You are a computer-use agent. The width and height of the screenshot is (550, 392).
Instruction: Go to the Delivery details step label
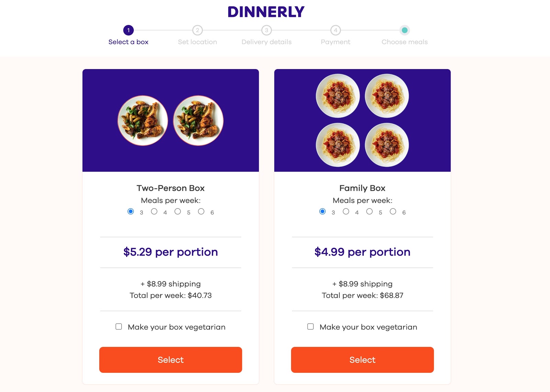(x=266, y=42)
